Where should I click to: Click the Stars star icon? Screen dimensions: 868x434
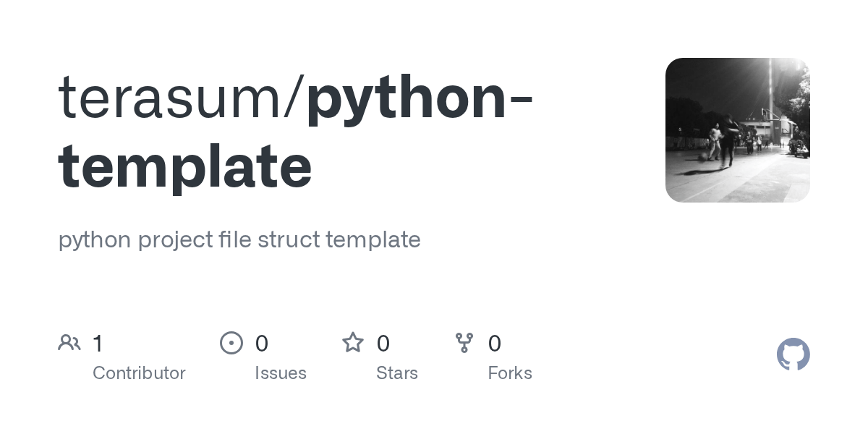coord(353,343)
